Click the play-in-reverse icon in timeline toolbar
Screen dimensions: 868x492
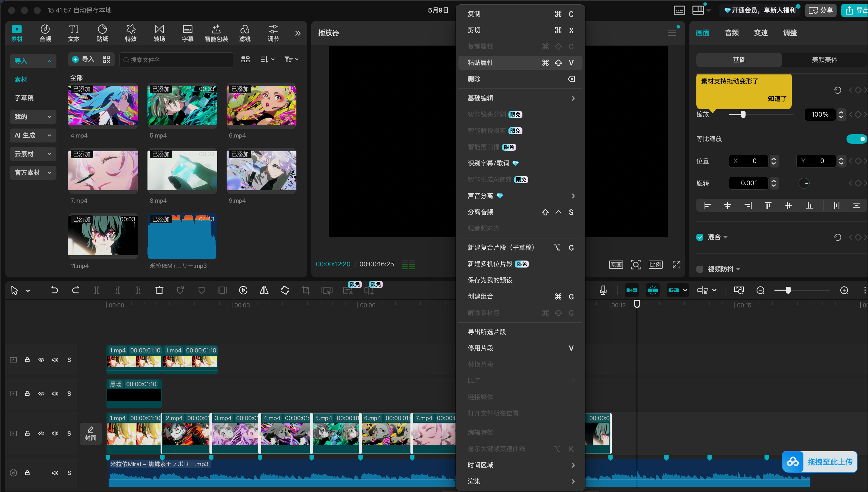click(x=243, y=290)
